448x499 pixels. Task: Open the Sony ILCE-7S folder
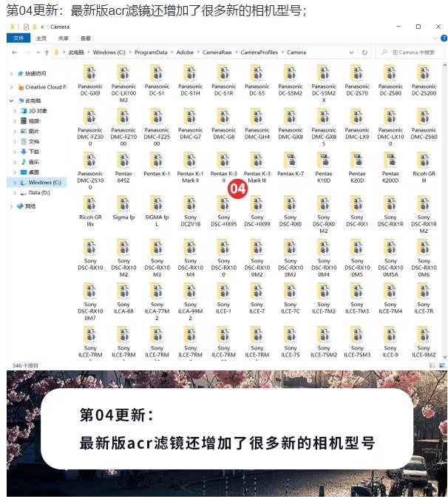tap(291, 342)
